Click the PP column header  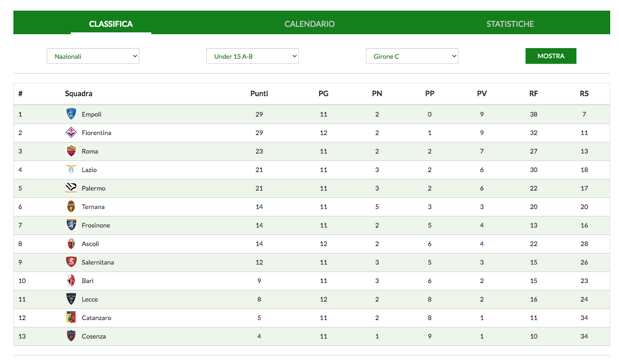[430, 93]
